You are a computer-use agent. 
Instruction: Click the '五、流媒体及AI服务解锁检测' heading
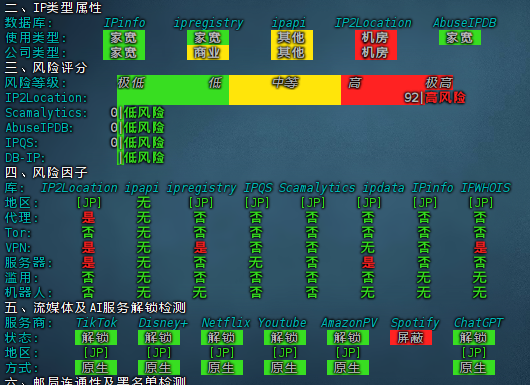tap(95, 308)
